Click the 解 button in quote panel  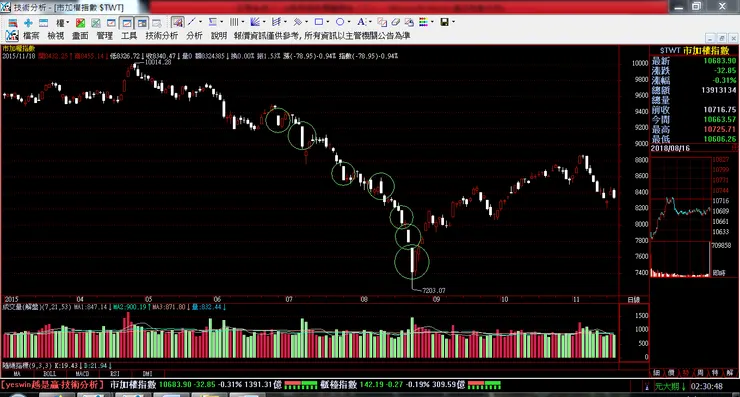click(x=730, y=372)
